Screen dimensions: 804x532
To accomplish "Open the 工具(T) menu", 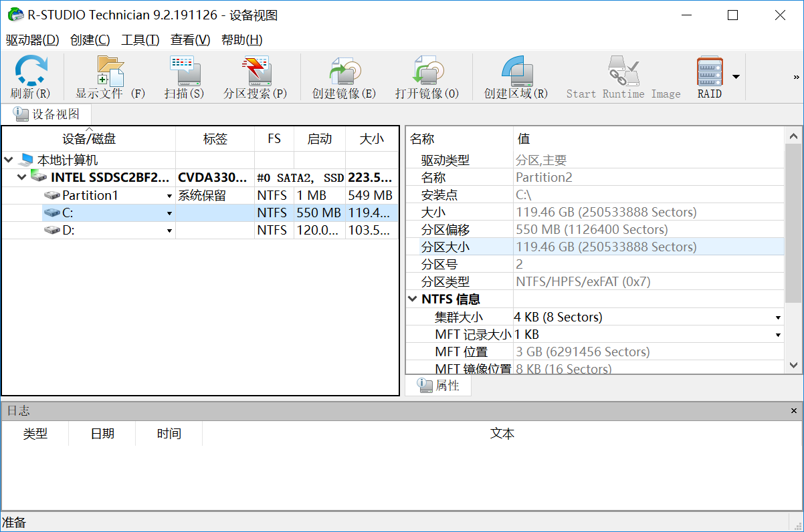I will (140, 40).
